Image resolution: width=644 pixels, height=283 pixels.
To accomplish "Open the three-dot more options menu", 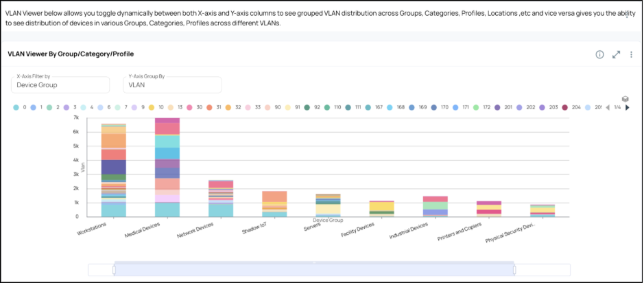I will coord(631,54).
